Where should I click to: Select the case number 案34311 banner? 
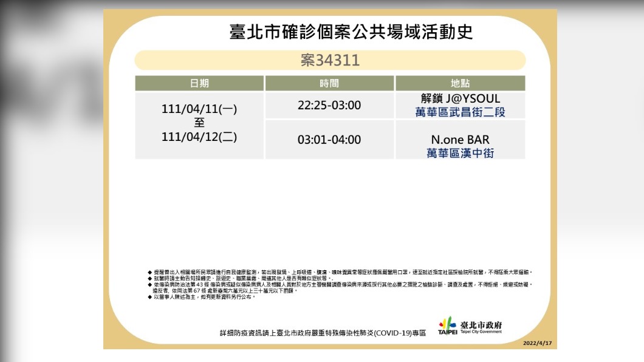click(x=330, y=60)
